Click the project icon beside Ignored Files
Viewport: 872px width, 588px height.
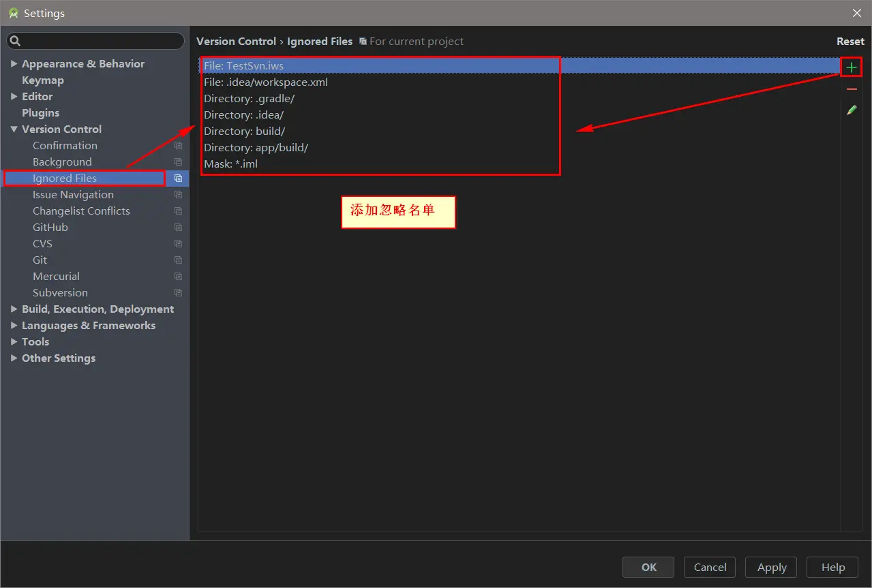pos(178,179)
